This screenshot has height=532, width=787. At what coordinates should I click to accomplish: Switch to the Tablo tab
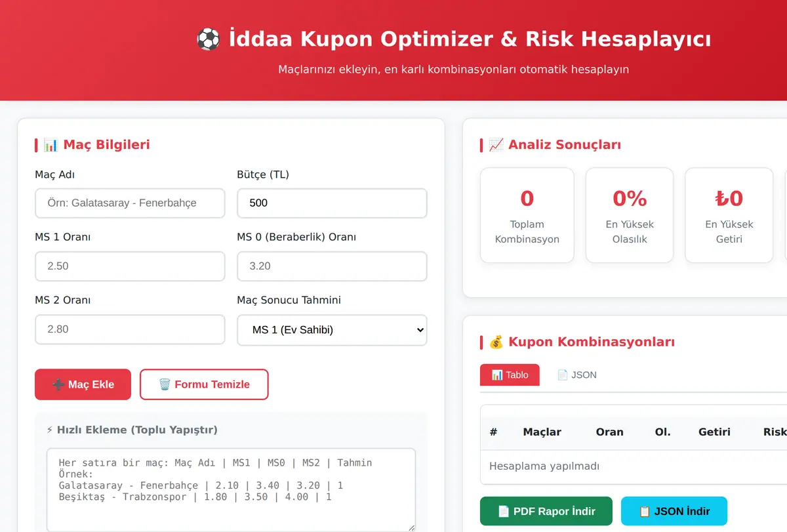510,375
